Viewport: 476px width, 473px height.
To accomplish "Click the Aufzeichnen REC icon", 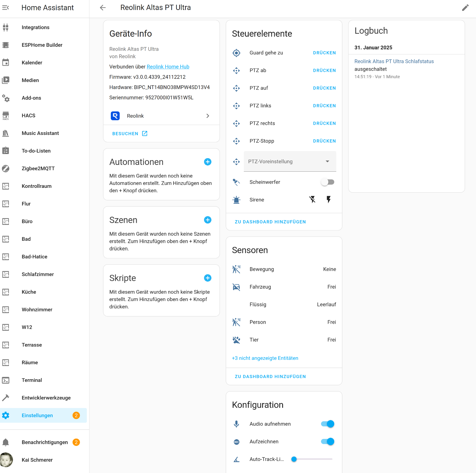I will (237, 442).
